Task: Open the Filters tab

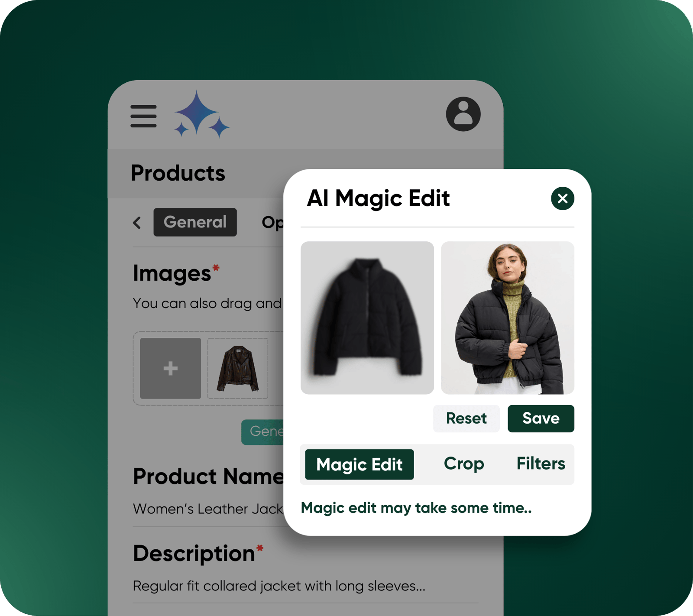Action: 540,464
